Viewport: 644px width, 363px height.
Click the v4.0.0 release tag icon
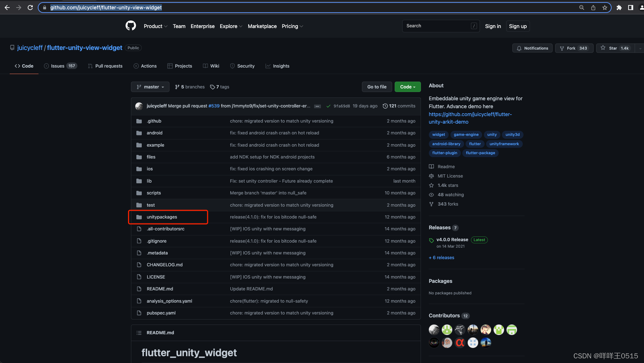[x=431, y=240]
